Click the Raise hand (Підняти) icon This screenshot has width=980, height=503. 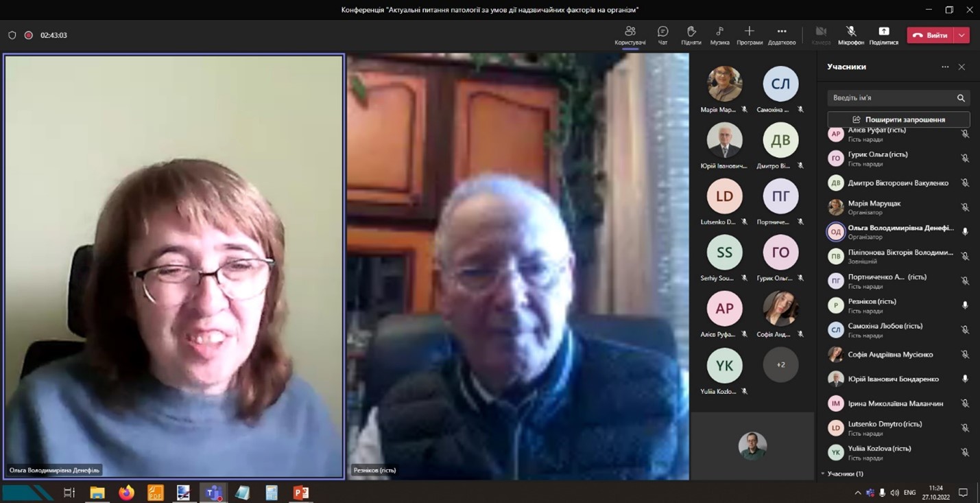point(691,32)
